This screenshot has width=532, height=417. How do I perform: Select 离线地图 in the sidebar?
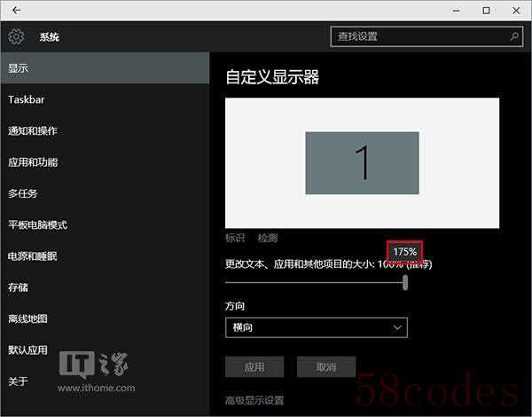pos(27,319)
